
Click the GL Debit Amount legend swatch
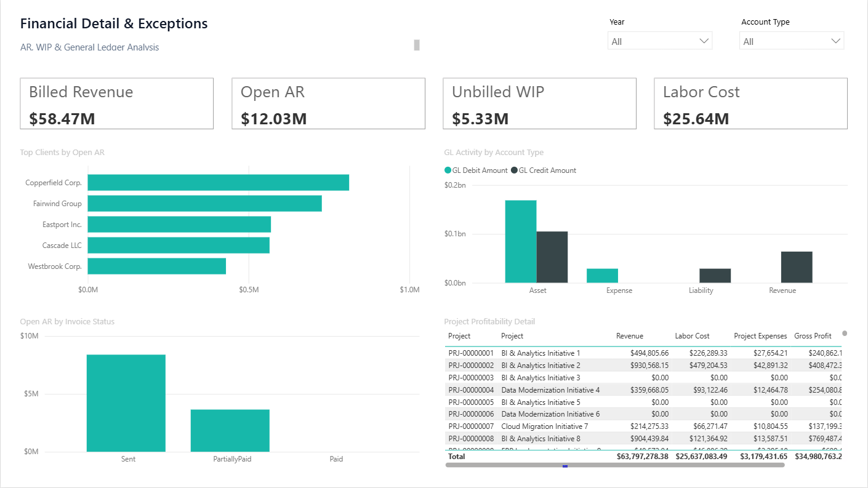click(448, 170)
